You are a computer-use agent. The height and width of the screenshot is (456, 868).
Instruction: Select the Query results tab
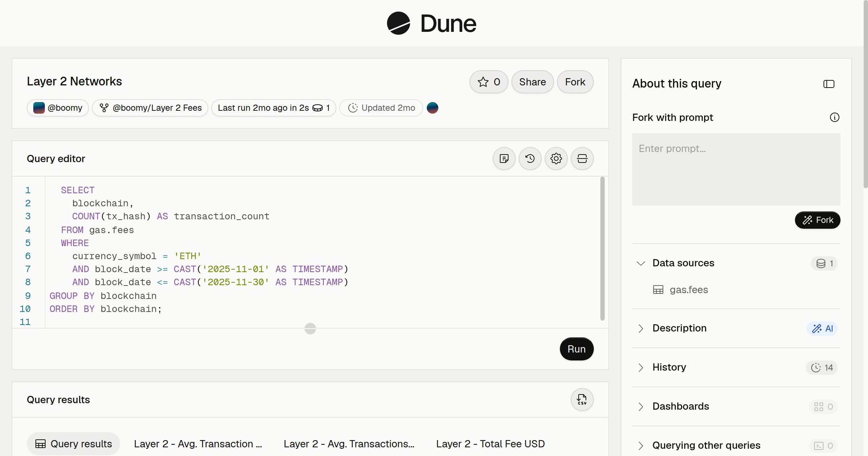73,444
